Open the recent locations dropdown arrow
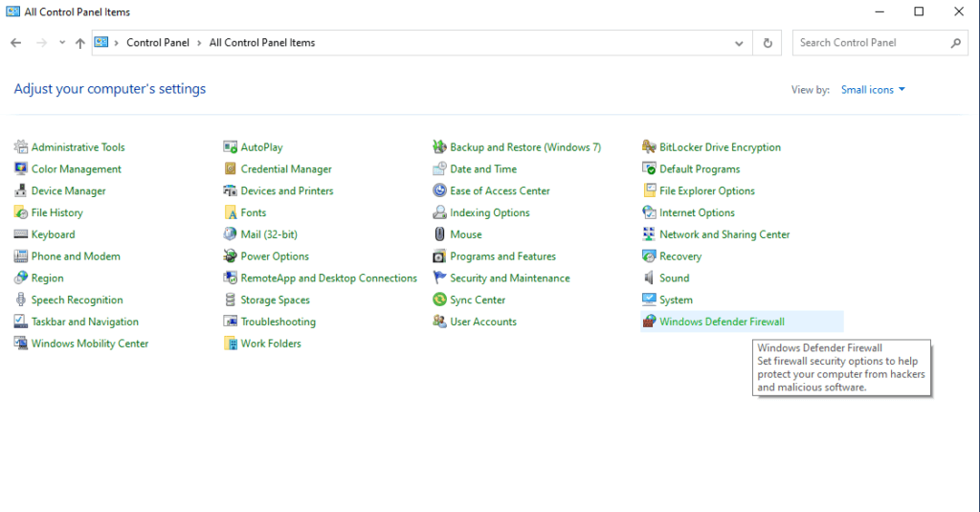980x512 pixels. coord(62,42)
